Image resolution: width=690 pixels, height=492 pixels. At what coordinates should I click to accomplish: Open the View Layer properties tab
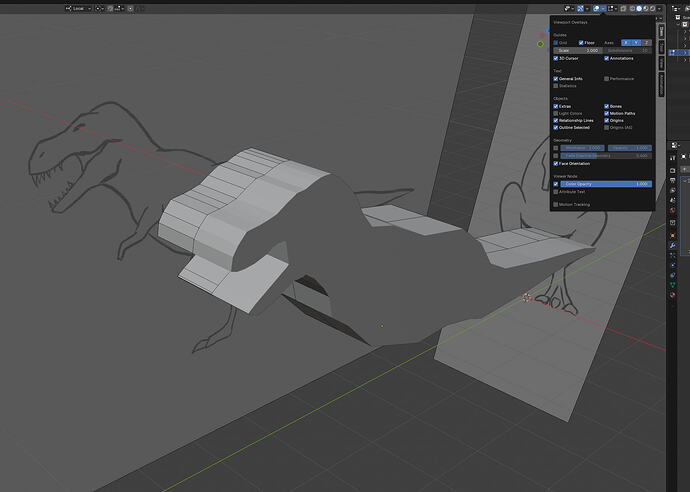click(672, 190)
